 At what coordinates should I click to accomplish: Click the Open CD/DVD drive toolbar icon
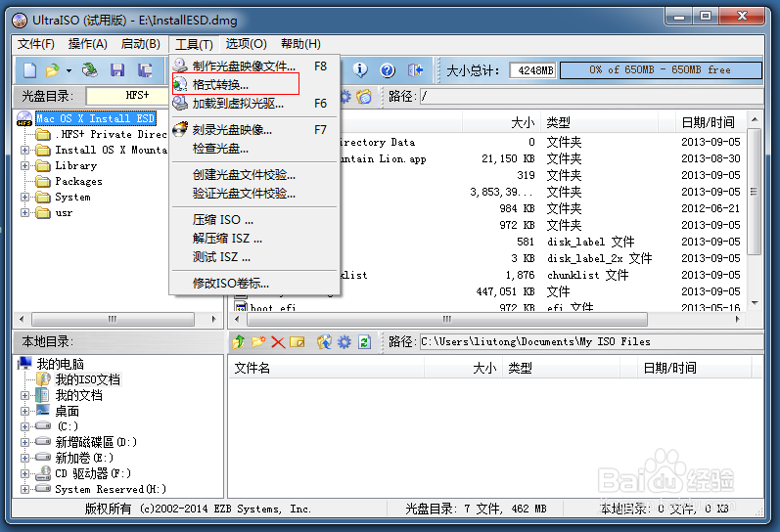click(x=90, y=70)
